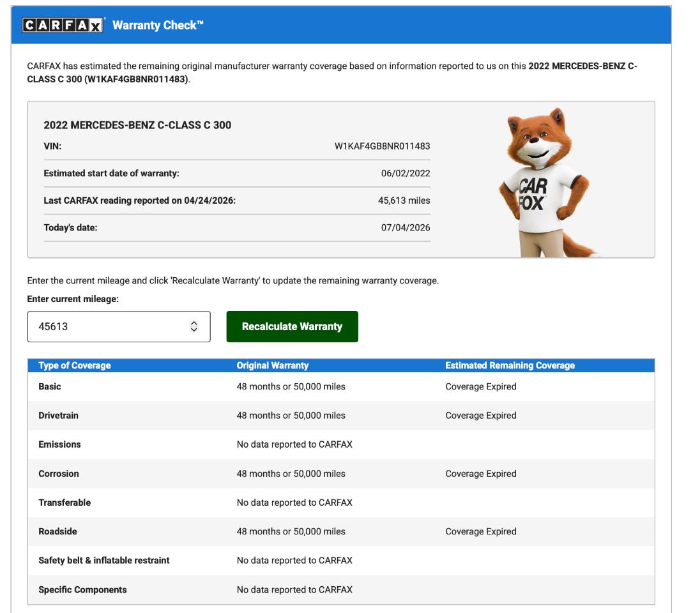Click the Warranty Check header title
Image resolution: width=700 pixels, height=613 pixels.
(158, 25)
